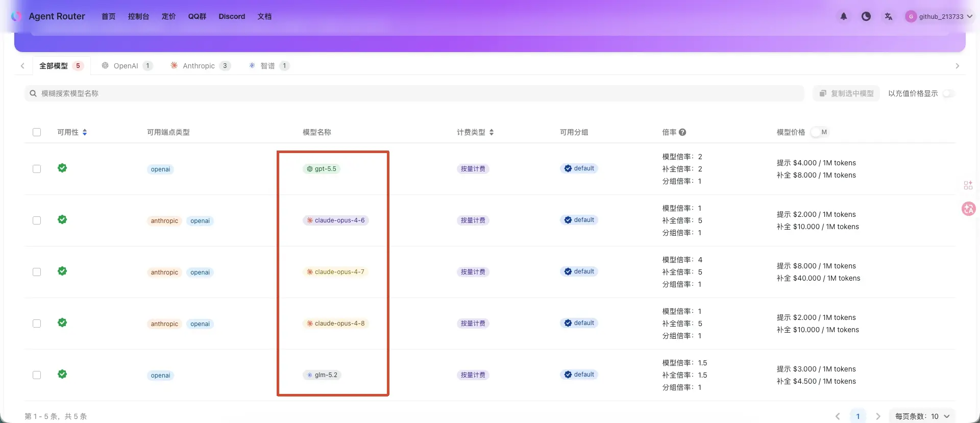Viewport: 980px width, 423px height.
Task: Sort by 计费类型 column arrows
Action: 492,132
